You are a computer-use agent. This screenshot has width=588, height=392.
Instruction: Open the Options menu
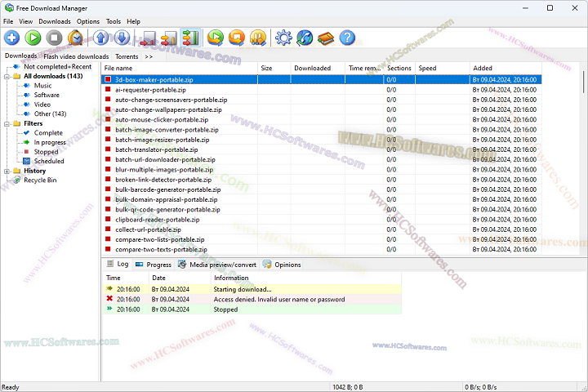click(88, 21)
